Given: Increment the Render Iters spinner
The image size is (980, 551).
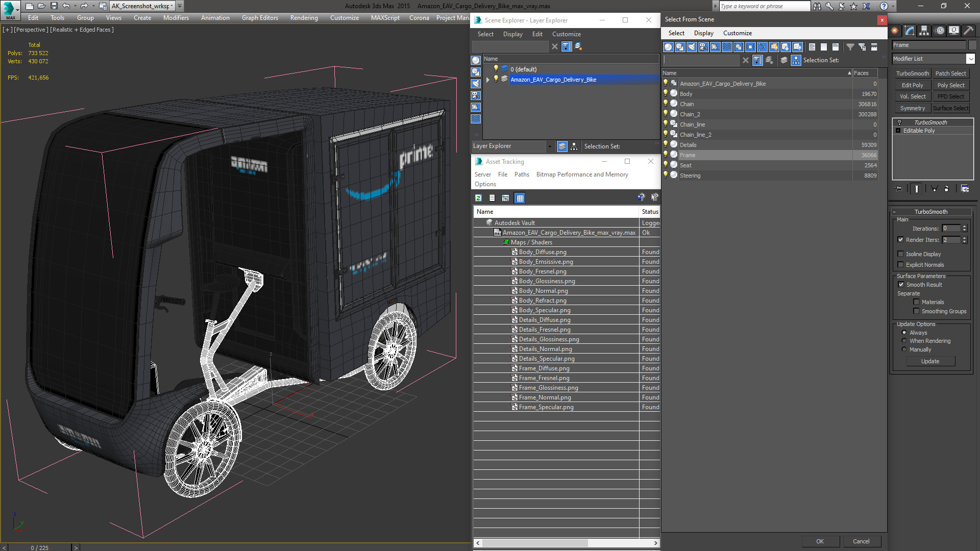Looking at the screenshot, I should tap(964, 238).
